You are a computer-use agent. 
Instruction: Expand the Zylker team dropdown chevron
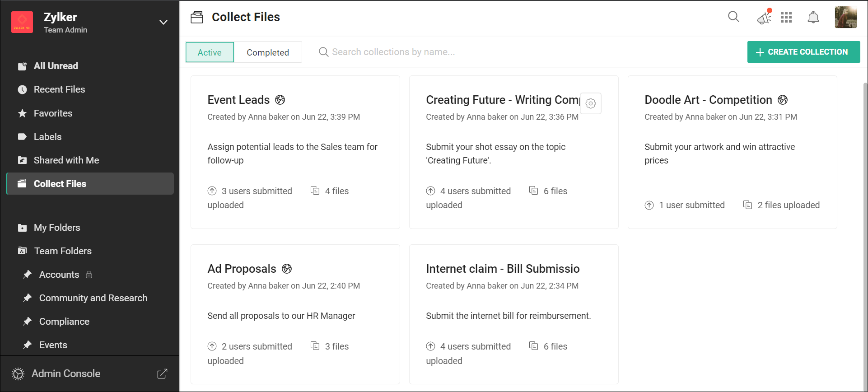[163, 23]
